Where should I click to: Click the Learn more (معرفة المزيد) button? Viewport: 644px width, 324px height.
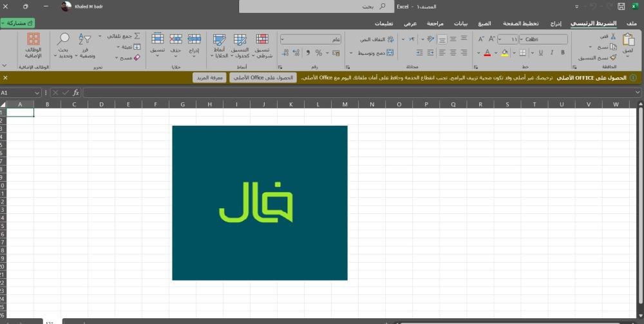209,77
